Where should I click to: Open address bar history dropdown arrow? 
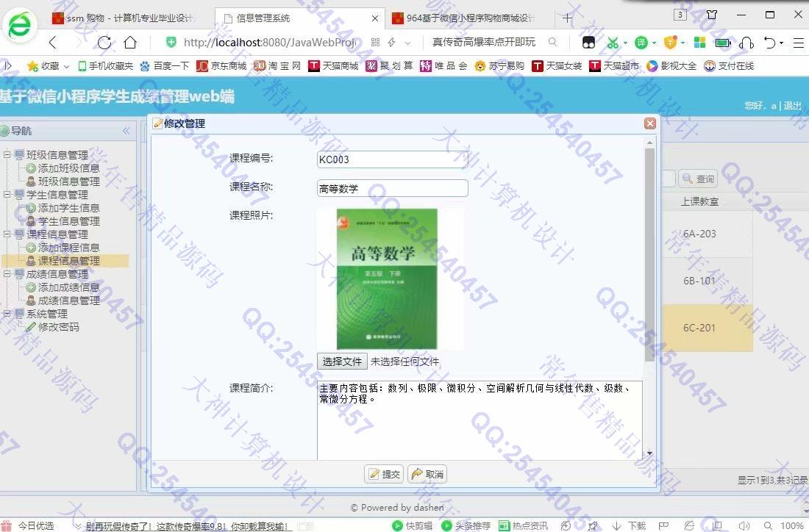point(407,43)
